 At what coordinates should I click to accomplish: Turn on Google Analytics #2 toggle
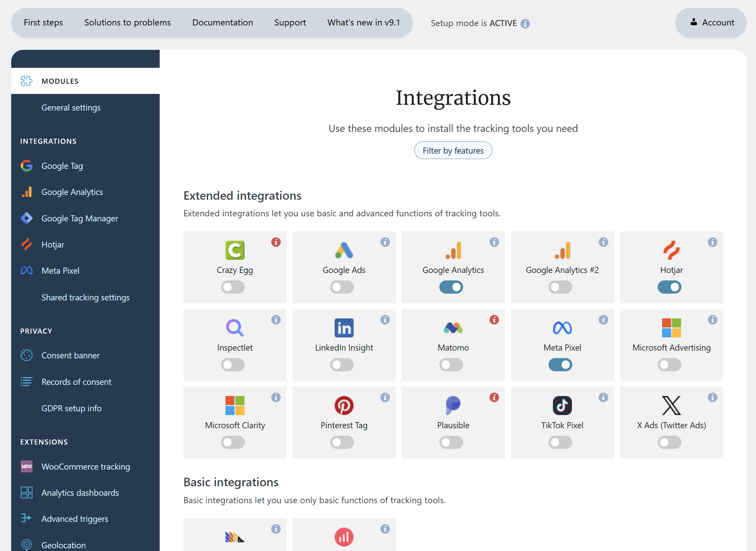[x=560, y=287]
